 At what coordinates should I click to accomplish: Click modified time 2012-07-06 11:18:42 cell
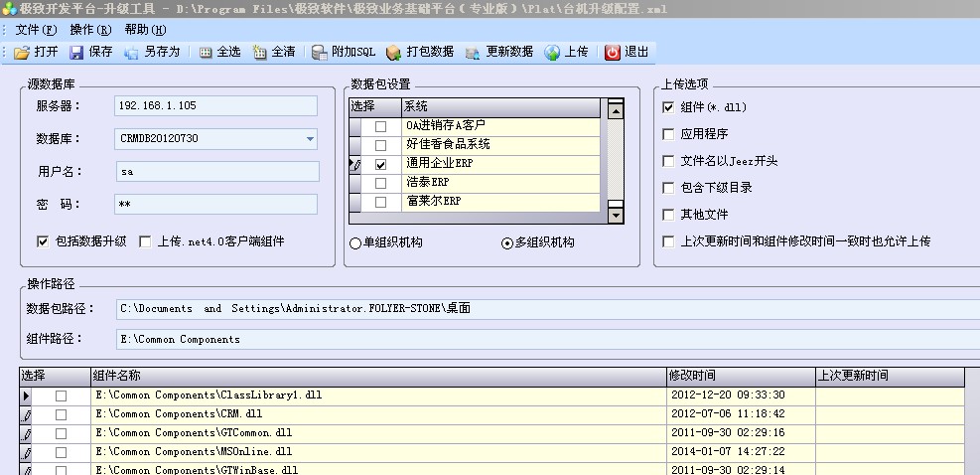point(742,414)
